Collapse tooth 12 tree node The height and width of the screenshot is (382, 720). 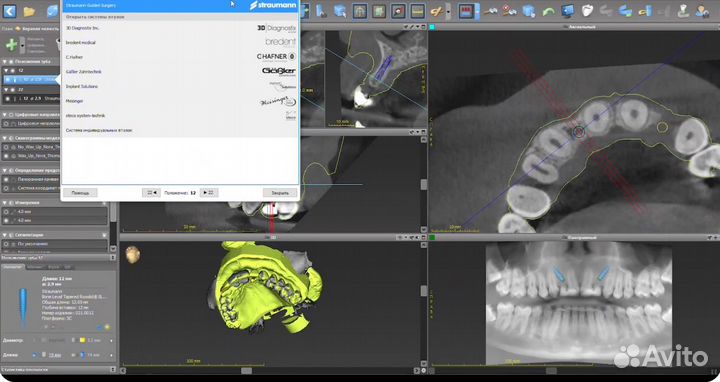6,71
